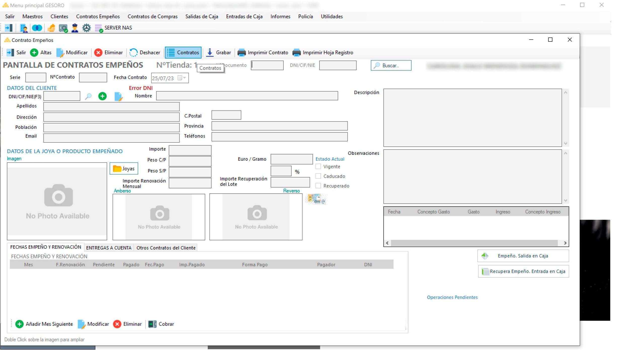Screen dimensions: 644x362
Task: Click right arrow of expenses grid scrollbar
Action: tap(565, 243)
